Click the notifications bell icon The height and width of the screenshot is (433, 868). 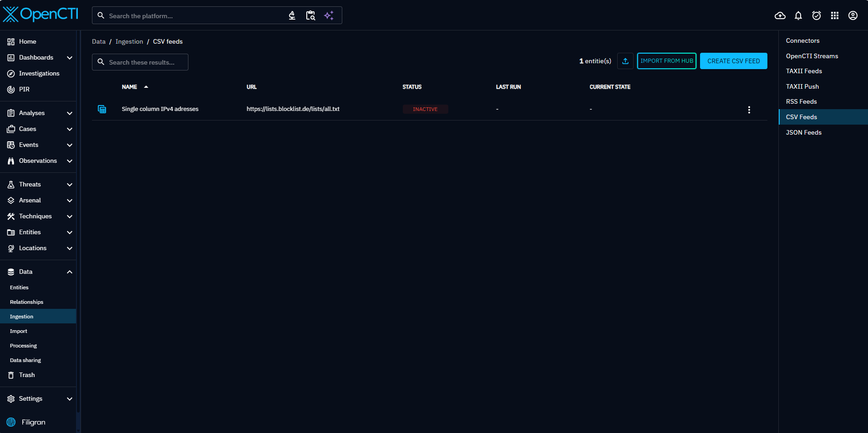798,16
